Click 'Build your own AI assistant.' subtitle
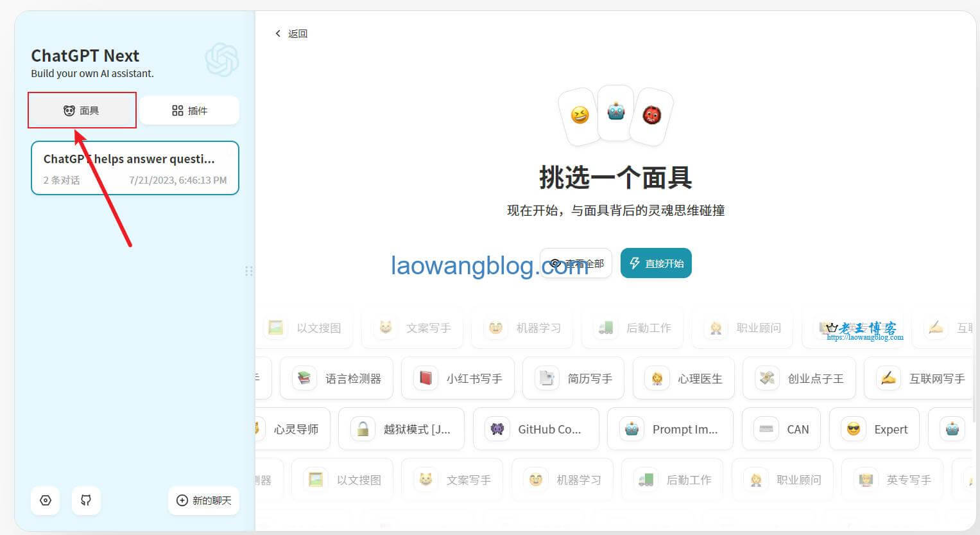Screen dimensions: 980x535 (x=92, y=73)
